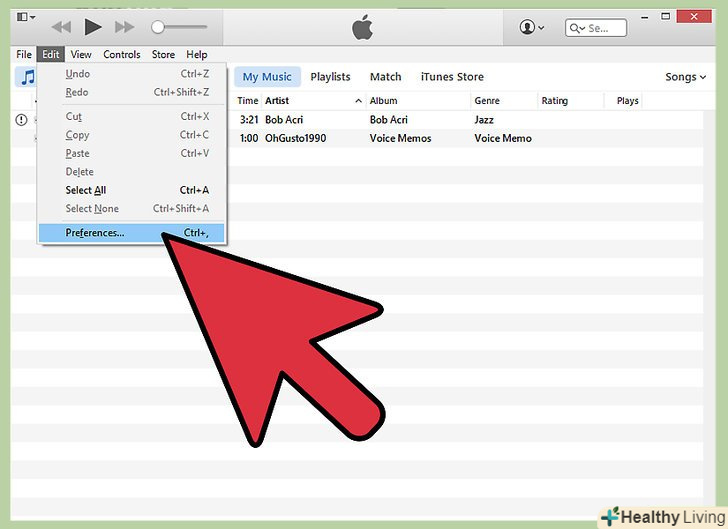Toggle the Artist sort direction arrow
Image resolution: width=728 pixels, height=529 pixels.
pos(358,101)
